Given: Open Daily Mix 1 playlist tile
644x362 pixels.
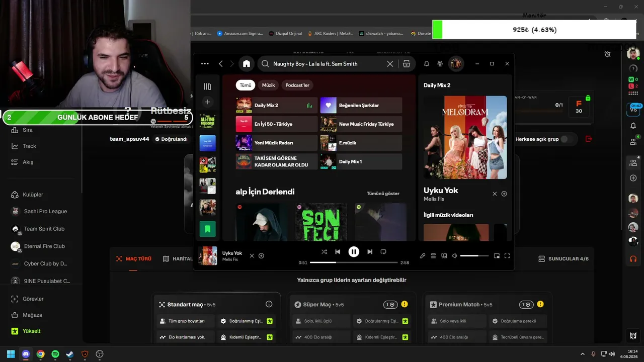Looking at the screenshot, I should (361, 161).
